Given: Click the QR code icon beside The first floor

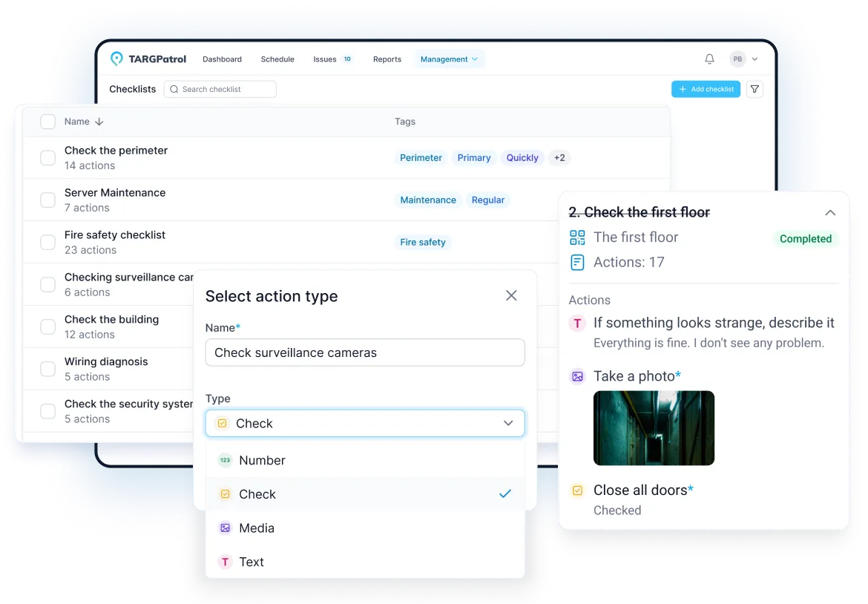Looking at the screenshot, I should tap(577, 237).
